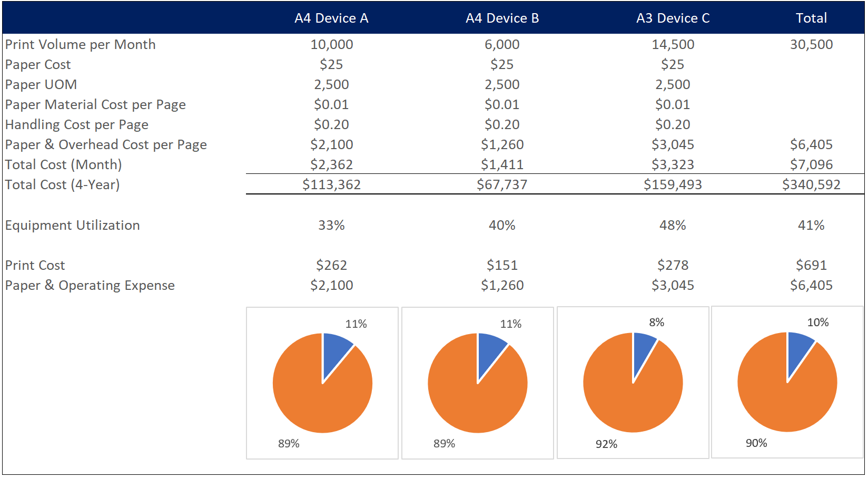Select the Equipment Utilization row label
This screenshot has width=868, height=478.
pos(72,225)
